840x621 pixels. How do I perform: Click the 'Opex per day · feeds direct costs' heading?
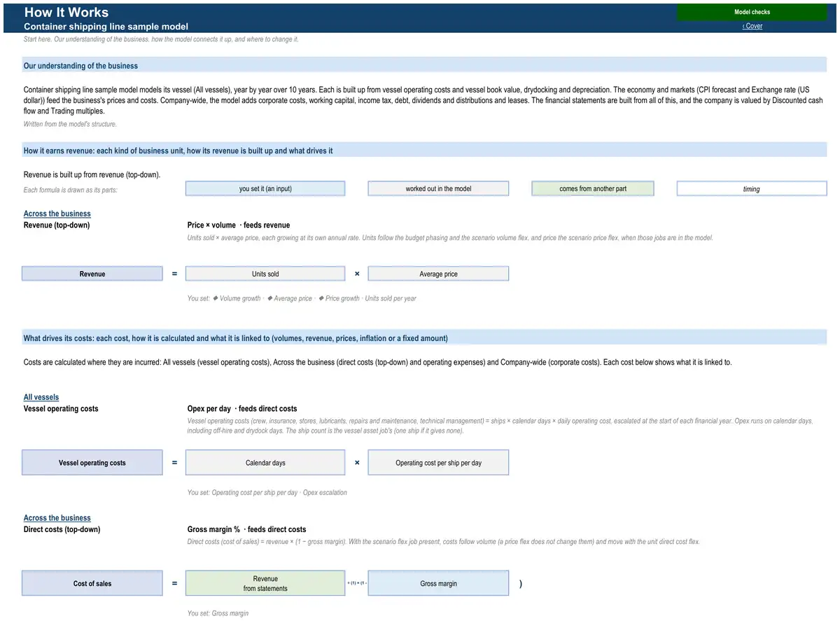[x=242, y=409]
